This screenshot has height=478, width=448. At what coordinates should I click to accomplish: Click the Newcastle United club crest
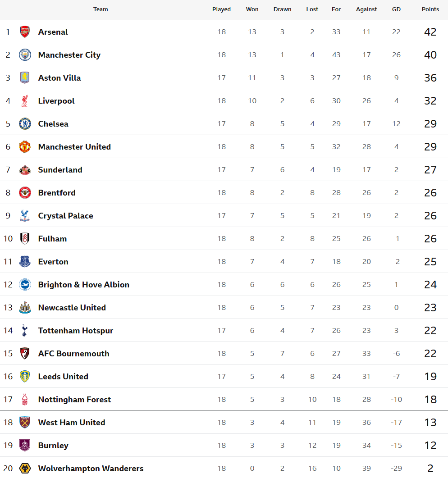(x=25, y=308)
